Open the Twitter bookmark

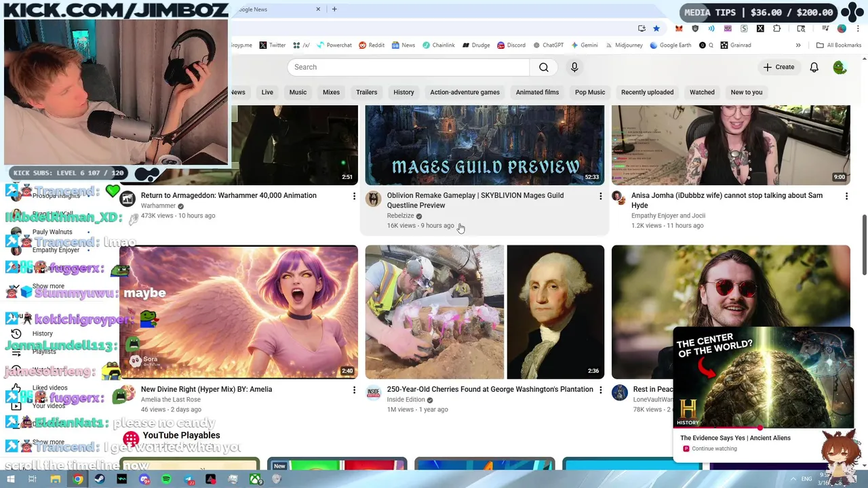[x=272, y=45]
